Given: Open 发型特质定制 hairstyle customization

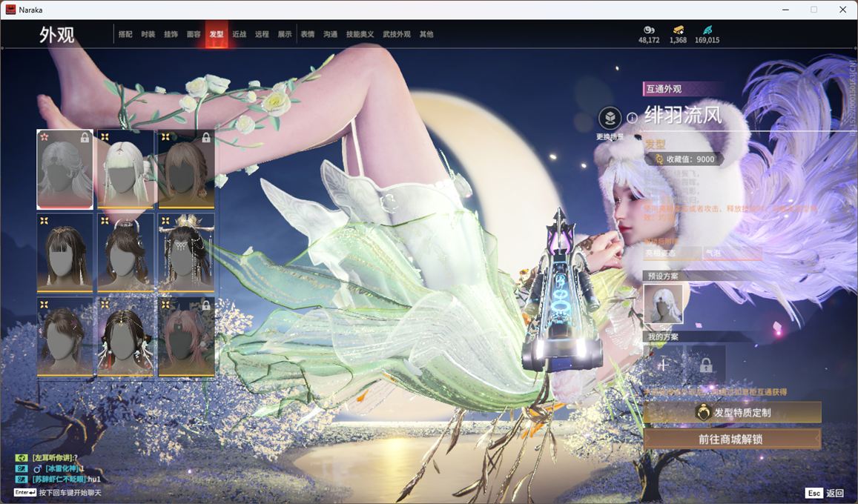Looking at the screenshot, I should [732, 413].
